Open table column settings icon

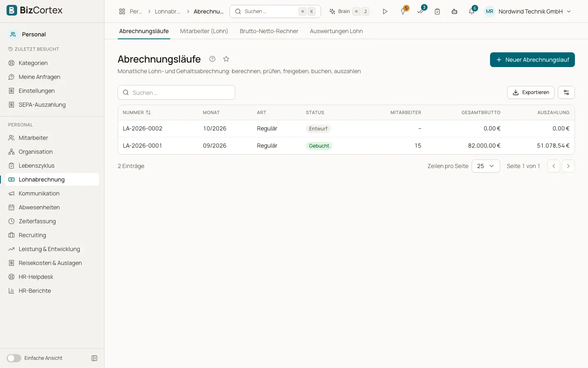[566, 92]
